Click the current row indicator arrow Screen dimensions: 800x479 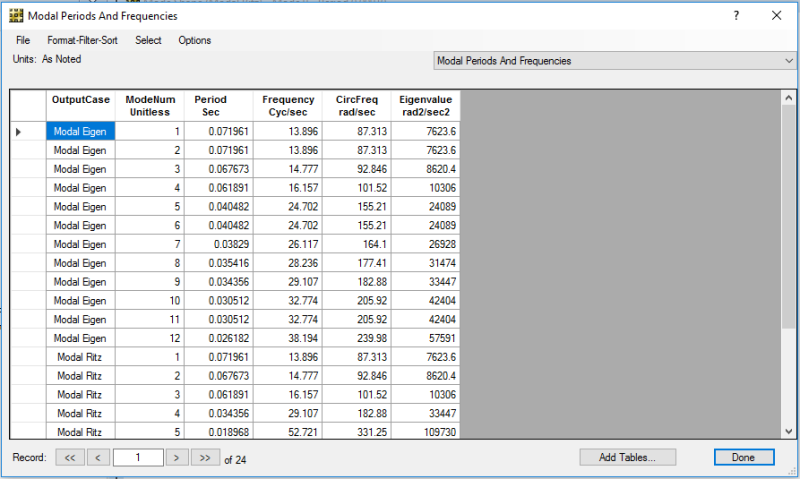[x=18, y=132]
